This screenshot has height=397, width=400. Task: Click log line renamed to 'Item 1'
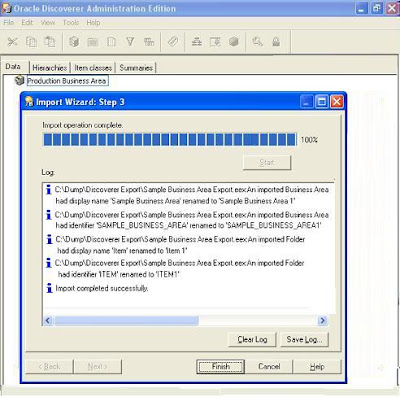(180, 245)
